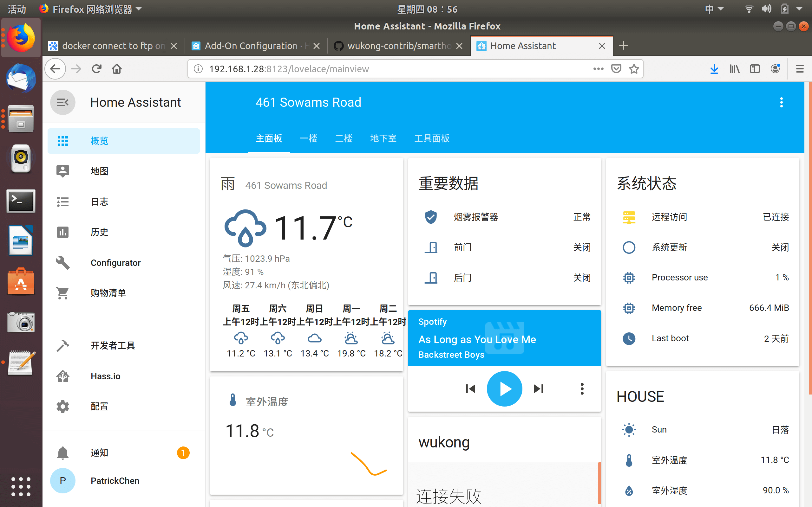Play the Spotify track
Screen dimensions: 812x507
504,388
